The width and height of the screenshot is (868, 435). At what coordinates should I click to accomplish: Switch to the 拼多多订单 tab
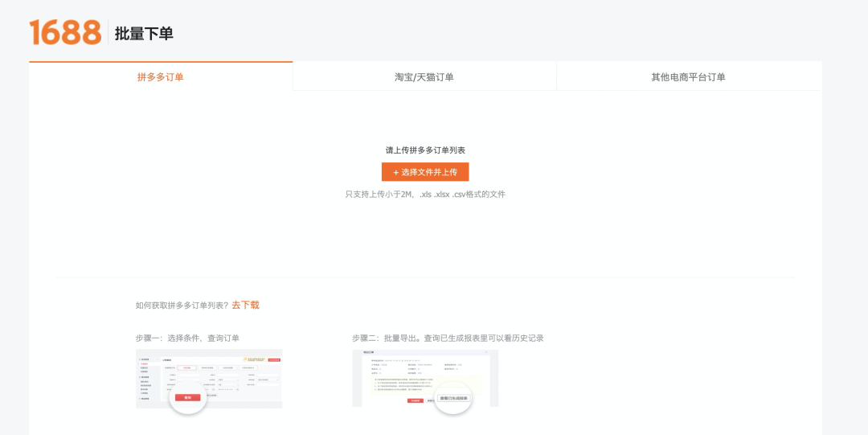pos(161,76)
